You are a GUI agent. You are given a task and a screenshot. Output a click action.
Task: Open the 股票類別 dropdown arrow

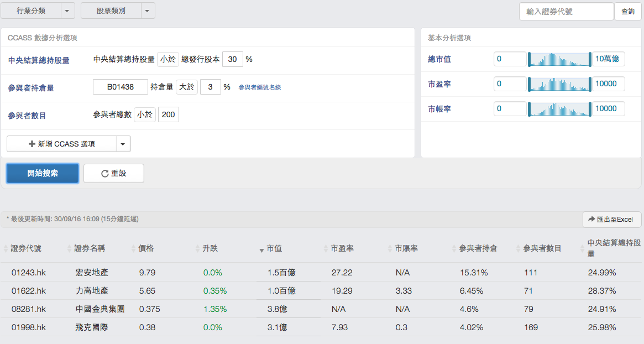click(x=148, y=11)
